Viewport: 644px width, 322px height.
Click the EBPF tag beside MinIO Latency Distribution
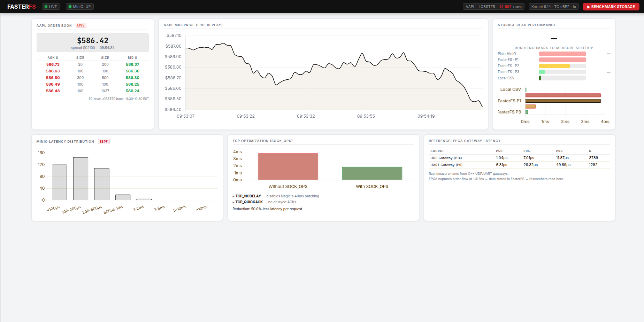click(103, 142)
